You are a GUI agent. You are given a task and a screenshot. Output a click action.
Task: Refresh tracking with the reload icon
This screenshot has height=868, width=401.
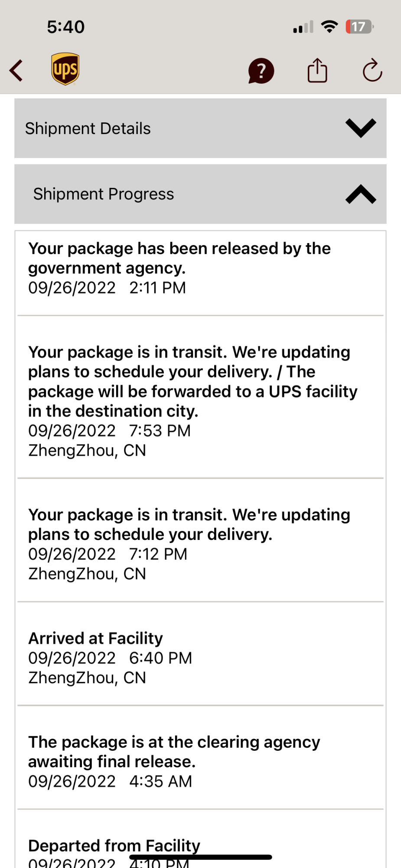(372, 70)
